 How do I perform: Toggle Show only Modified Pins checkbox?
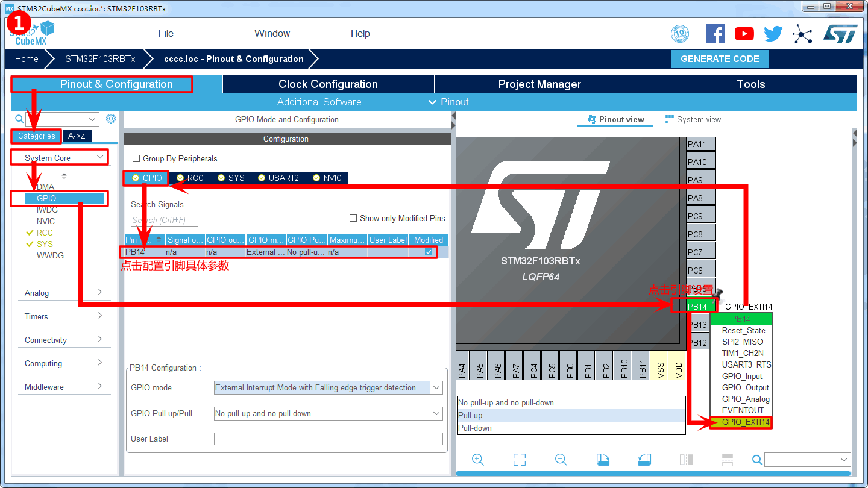coord(353,218)
